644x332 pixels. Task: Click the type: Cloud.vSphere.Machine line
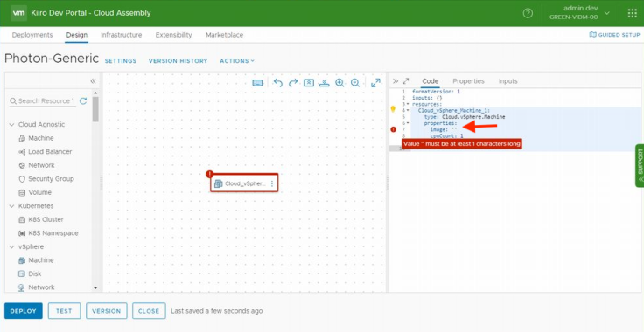click(x=465, y=117)
